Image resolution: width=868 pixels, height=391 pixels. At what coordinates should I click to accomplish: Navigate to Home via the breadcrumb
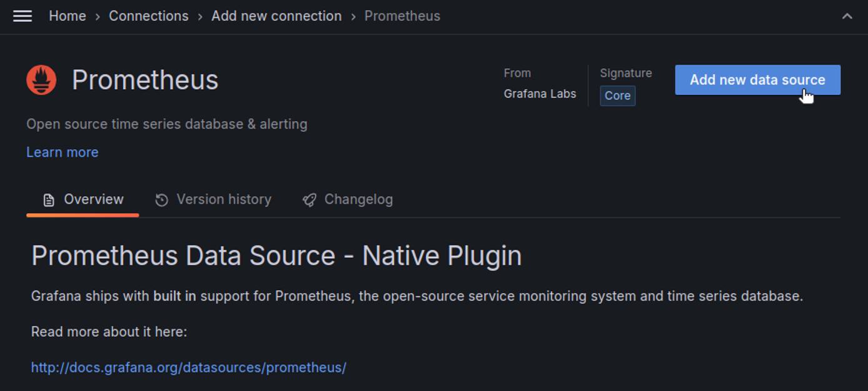coord(67,16)
